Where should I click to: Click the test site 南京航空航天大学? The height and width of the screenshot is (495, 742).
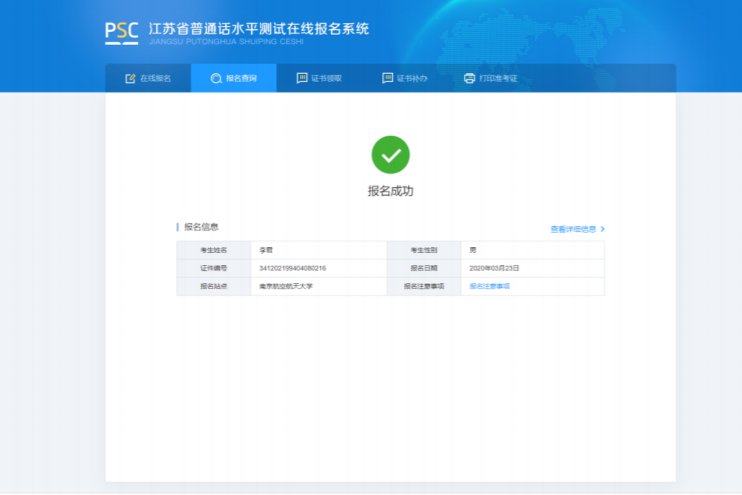286,286
